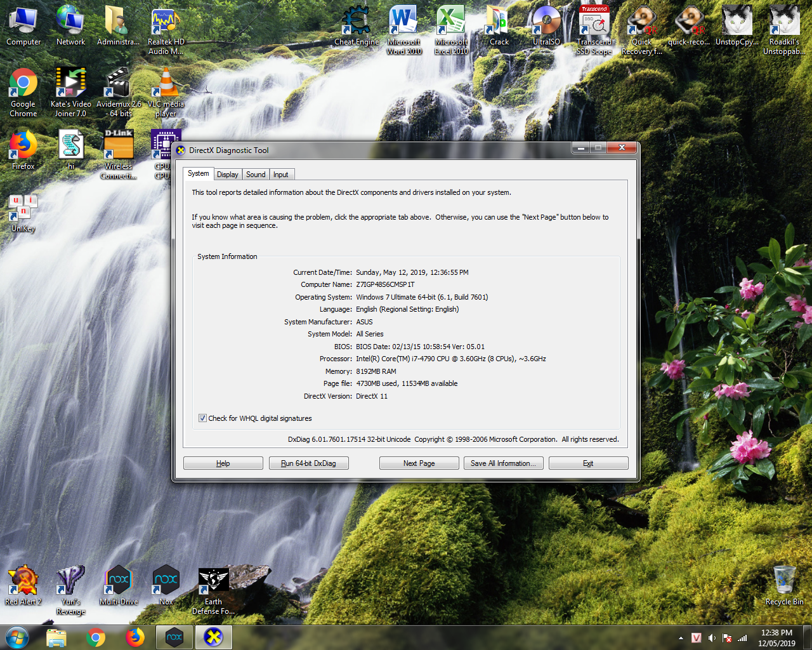Open VLC media player shortcut
Viewport: 812px width, 650px height.
(166, 93)
